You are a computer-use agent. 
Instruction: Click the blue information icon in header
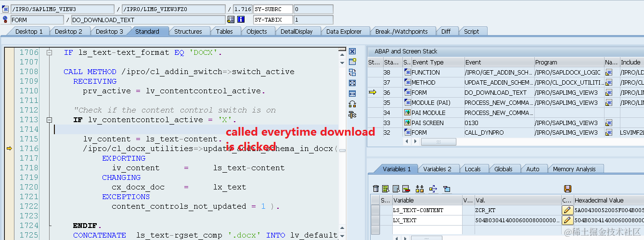(x=241, y=20)
